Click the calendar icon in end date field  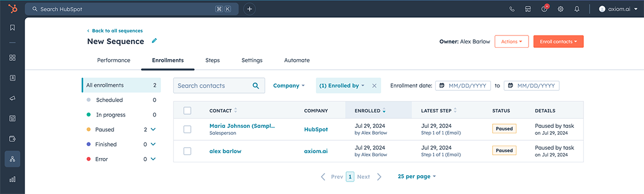510,85
